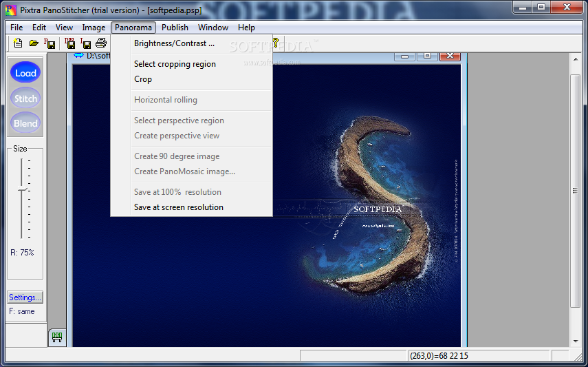Click the Save image (I disk) icon
588x367 pixels.
[85, 43]
